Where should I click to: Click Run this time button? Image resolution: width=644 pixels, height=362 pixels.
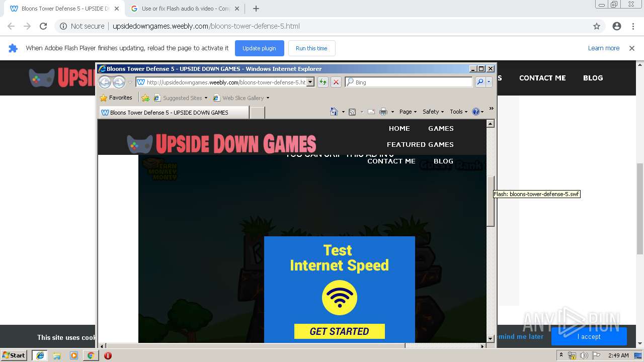point(311,48)
